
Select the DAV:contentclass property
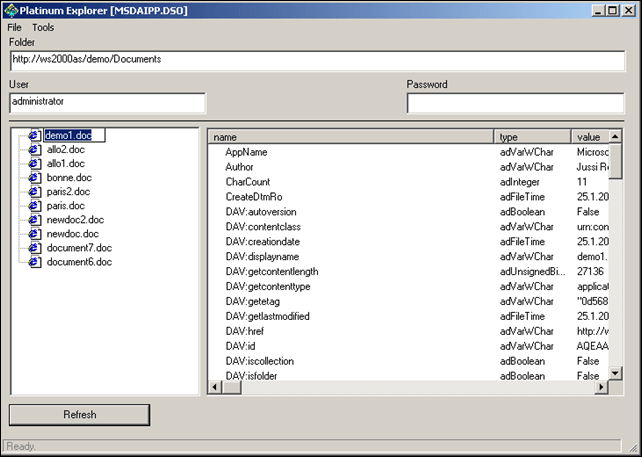tap(409, 227)
